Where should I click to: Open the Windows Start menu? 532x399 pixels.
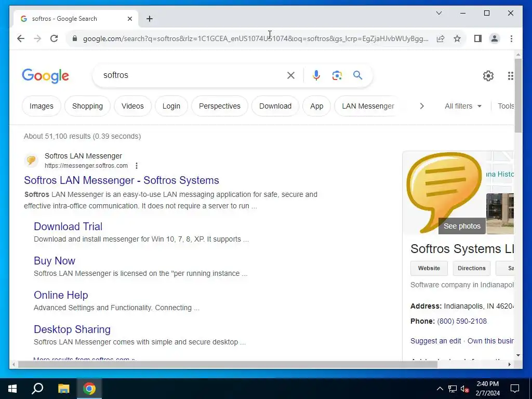tap(12, 389)
